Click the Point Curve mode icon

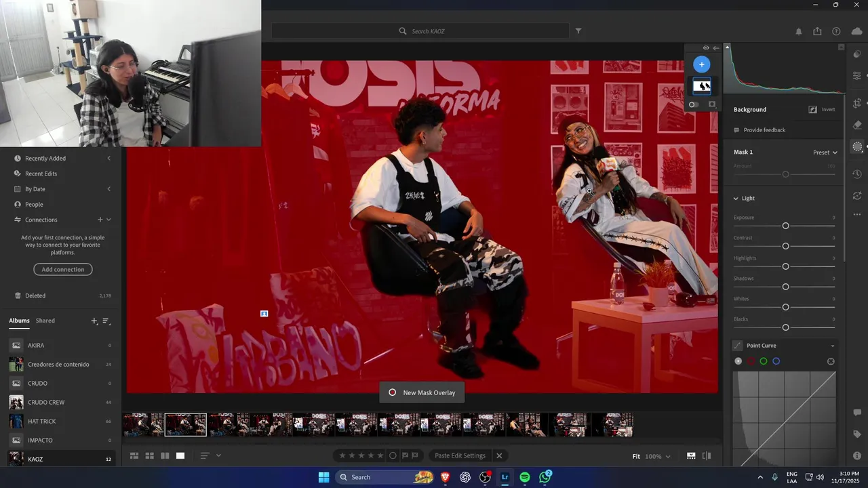(x=738, y=346)
